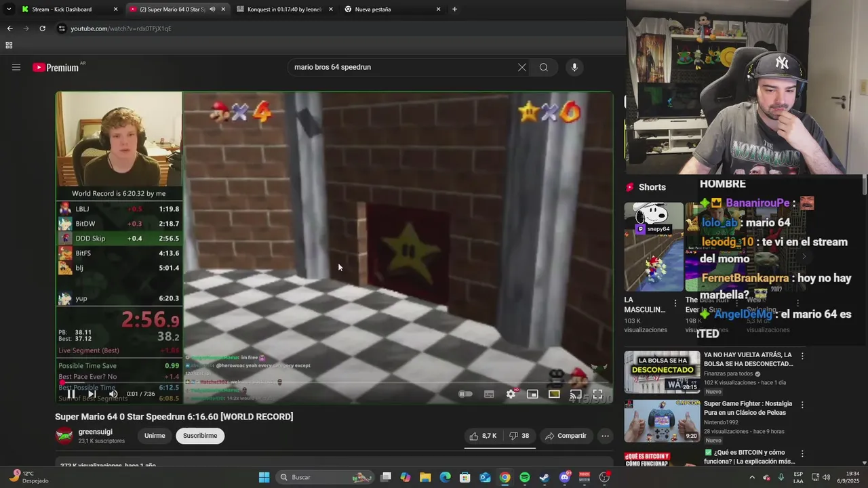The height and width of the screenshot is (488, 868).
Task: Open options for LA MASCULIN short
Action: point(675,304)
